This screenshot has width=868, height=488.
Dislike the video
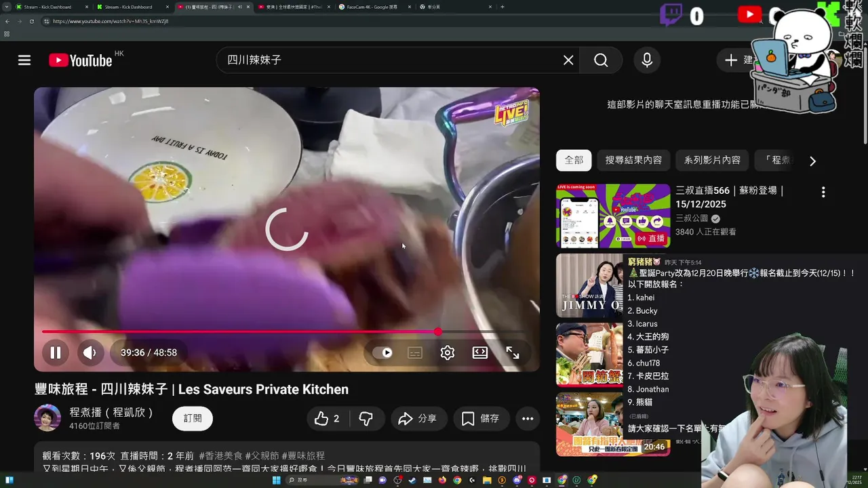366,419
